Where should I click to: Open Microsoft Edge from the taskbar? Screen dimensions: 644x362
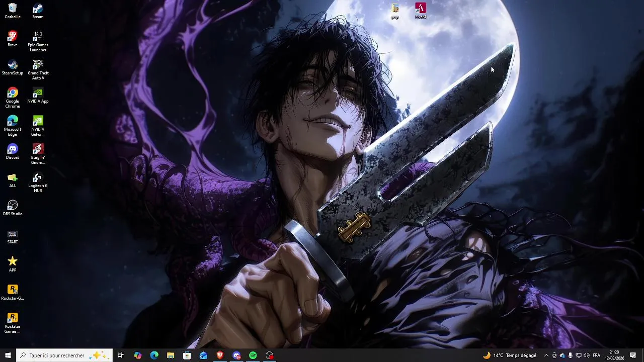[x=154, y=355]
